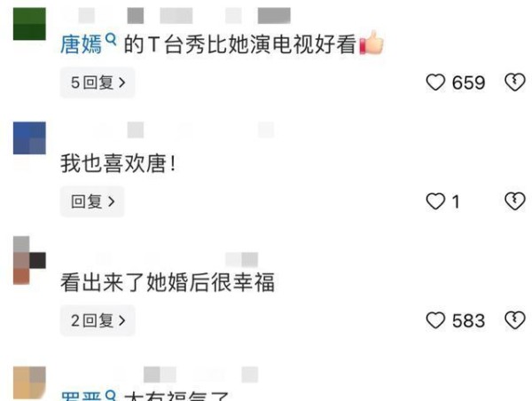Click the thumbs-up emoji in first comment
This screenshot has width=532, height=401.
372,43
